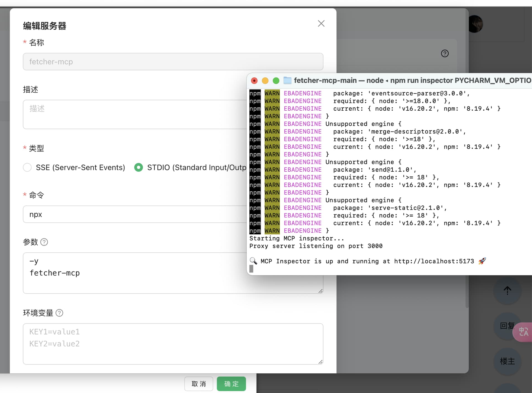532x393 pixels.
Task: Close the 编辑服务器 dialog with X
Action: pos(321,24)
